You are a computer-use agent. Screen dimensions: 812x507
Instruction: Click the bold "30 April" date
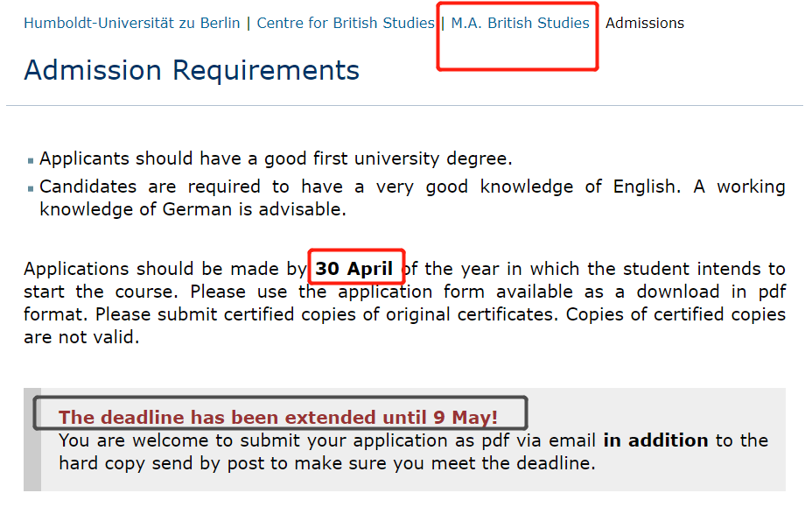pos(354,269)
